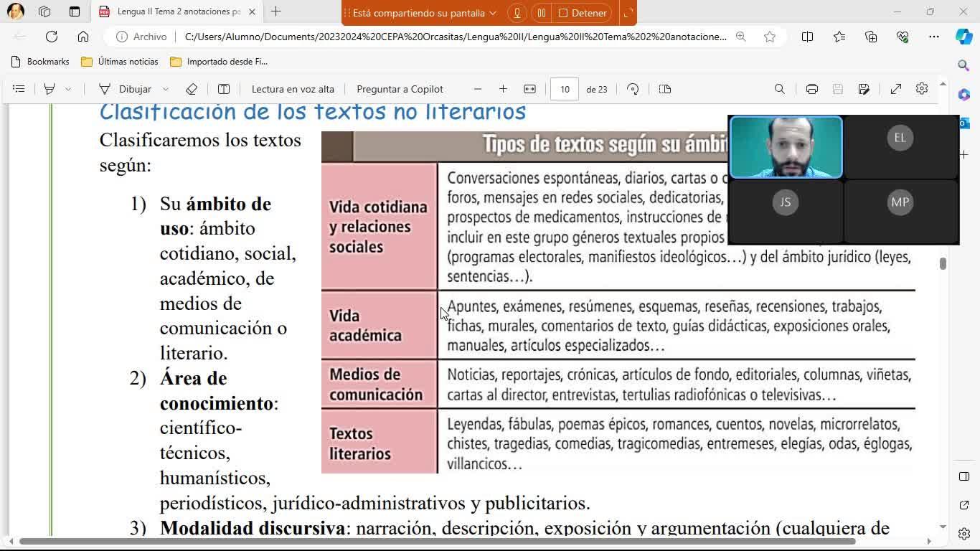The height and width of the screenshot is (551, 980).
Task: Click Detener to stop sharing
Action: (x=583, y=13)
